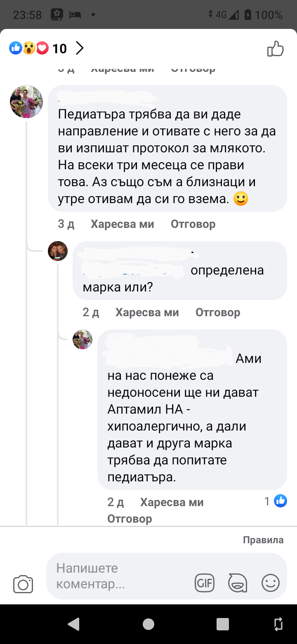
Task: Tap the thumbs-up like icon at top
Action: 276,49
